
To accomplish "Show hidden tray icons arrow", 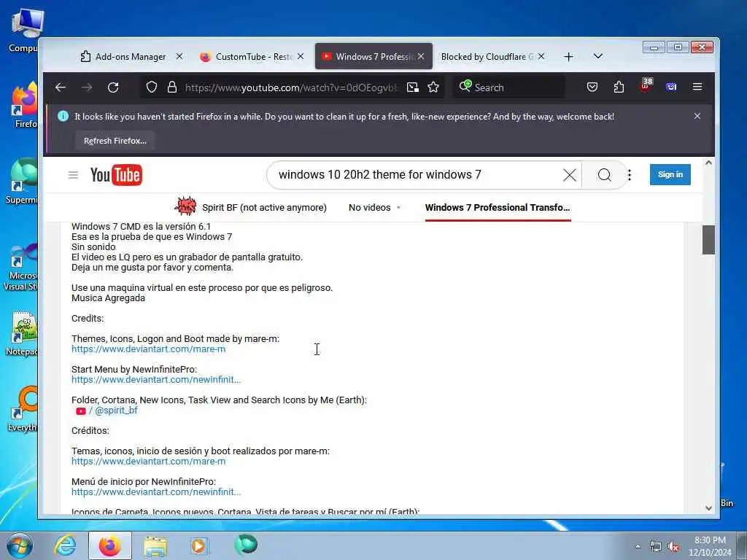I will pyautogui.click(x=638, y=546).
